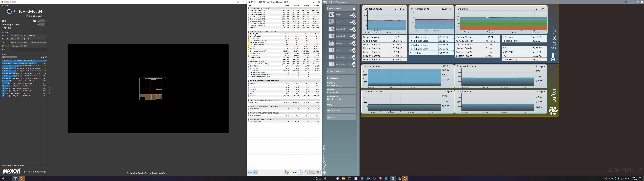
Task: Click the Wasserpumpe fan chart
Action: (404, 78)
